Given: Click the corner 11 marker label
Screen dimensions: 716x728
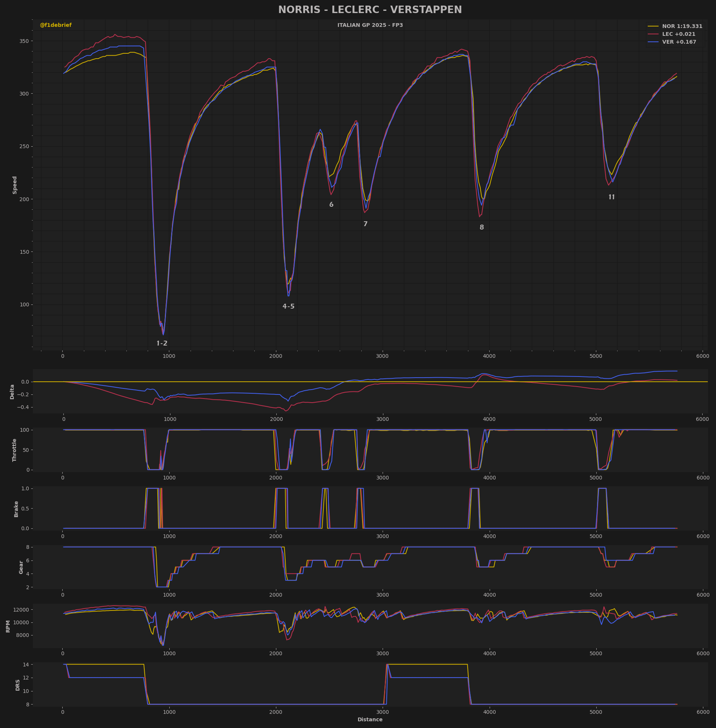Looking at the screenshot, I should click(x=612, y=197).
